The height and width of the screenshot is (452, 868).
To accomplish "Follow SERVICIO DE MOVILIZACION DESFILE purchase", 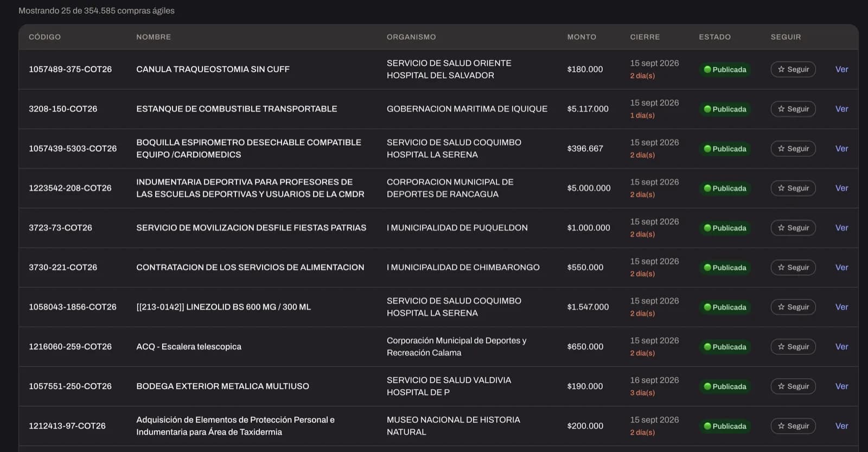I will (793, 228).
